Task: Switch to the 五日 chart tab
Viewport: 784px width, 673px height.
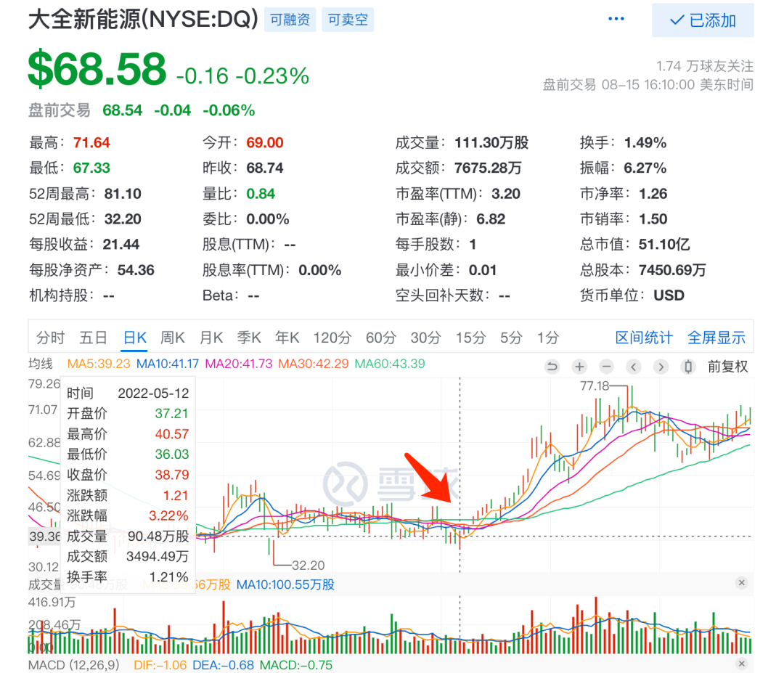Action: (94, 338)
